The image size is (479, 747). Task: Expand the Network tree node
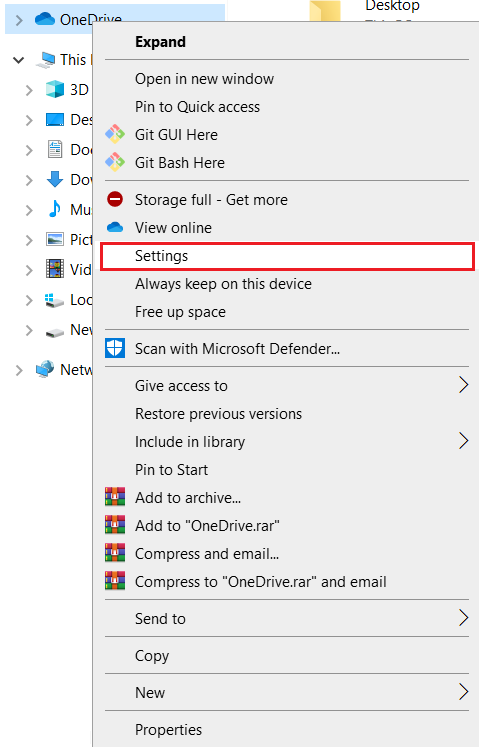(19, 370)
